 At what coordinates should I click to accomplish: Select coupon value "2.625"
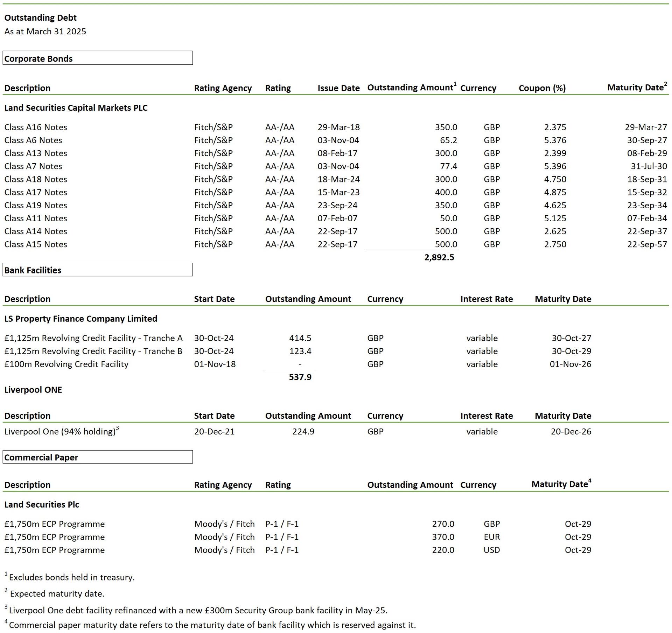pyautogui.click(x=555, y=231)
